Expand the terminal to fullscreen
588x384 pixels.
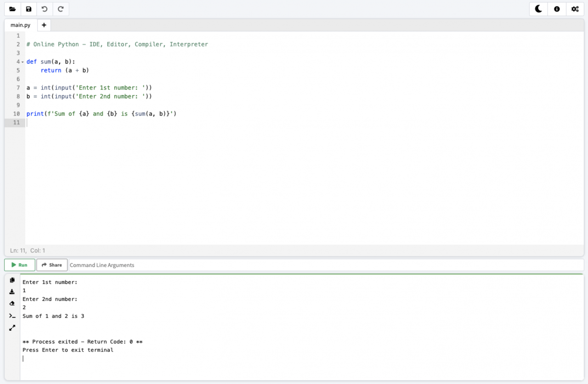(x=12, y=328)
